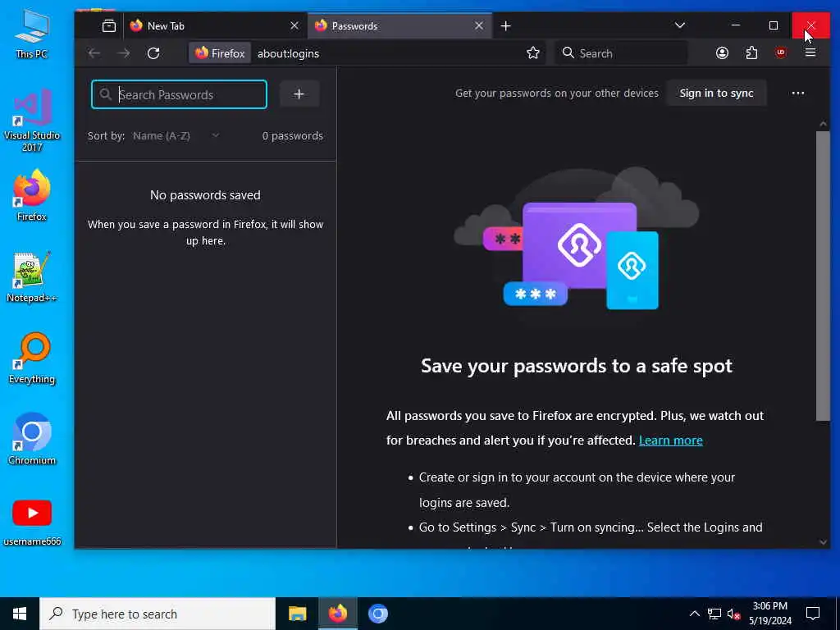Screen dimensions: 840x630
Task: Follow the Learn more link
Action: (670, 441)
